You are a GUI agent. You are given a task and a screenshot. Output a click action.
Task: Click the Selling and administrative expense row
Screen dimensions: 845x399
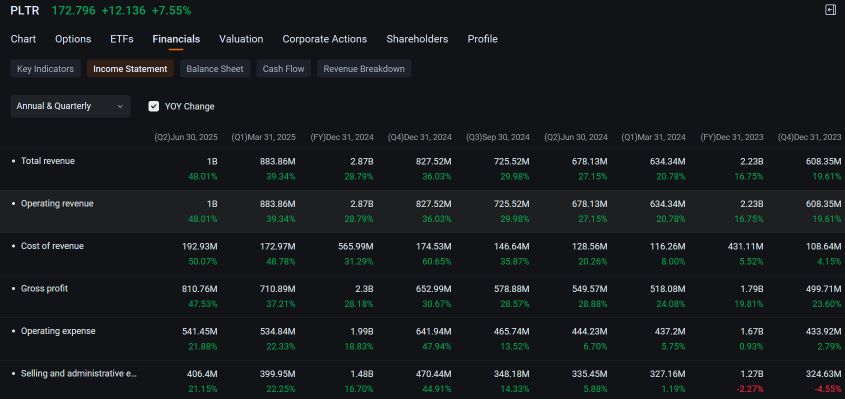(x=422, y=381)
